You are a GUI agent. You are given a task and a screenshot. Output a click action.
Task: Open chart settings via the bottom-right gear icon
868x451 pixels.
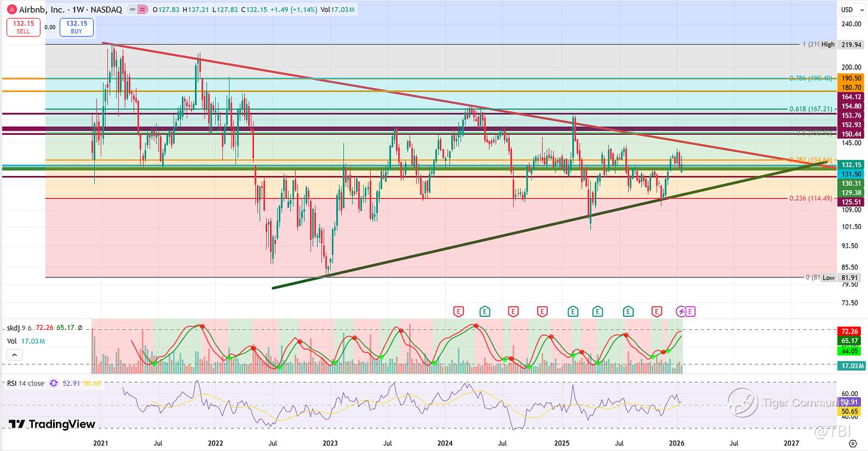coord(852,443)
